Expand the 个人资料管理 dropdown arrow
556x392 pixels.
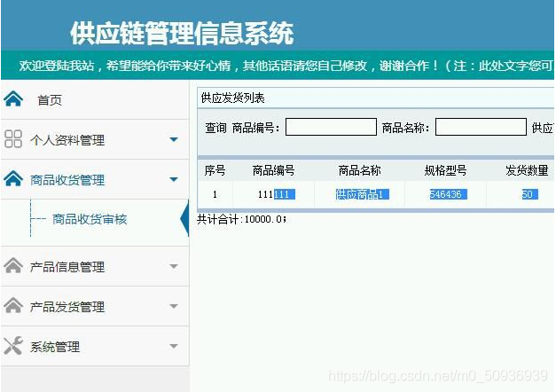point(174,139)
